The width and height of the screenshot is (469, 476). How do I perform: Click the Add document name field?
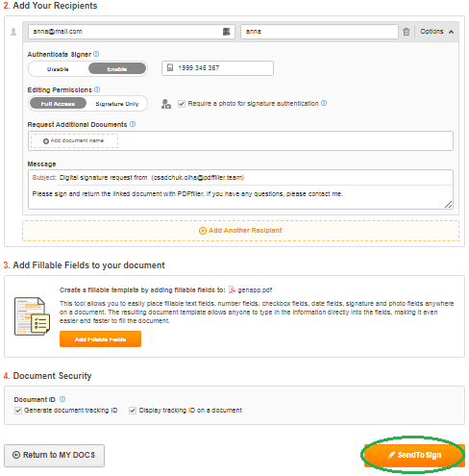pyautogui.click(x=74, y=140)
